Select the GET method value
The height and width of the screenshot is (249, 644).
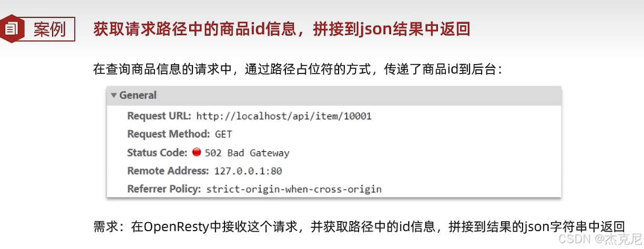pyautogui.click(x=223, y=134)
